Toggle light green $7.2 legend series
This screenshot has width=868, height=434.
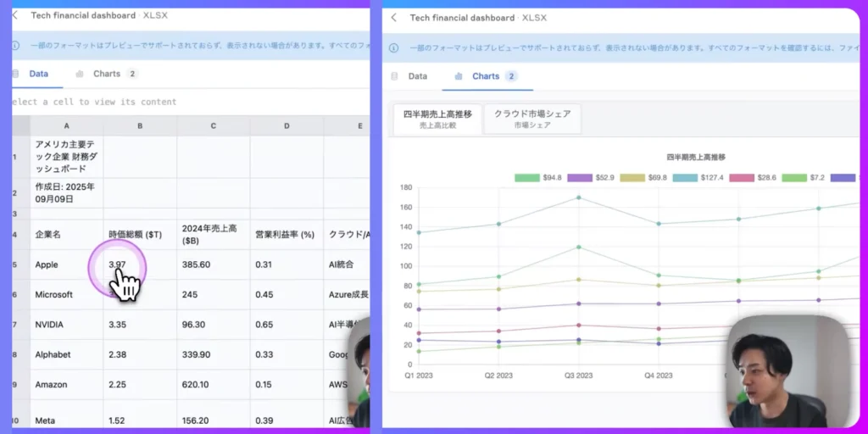pyautogui.click(x=804, y=178)
